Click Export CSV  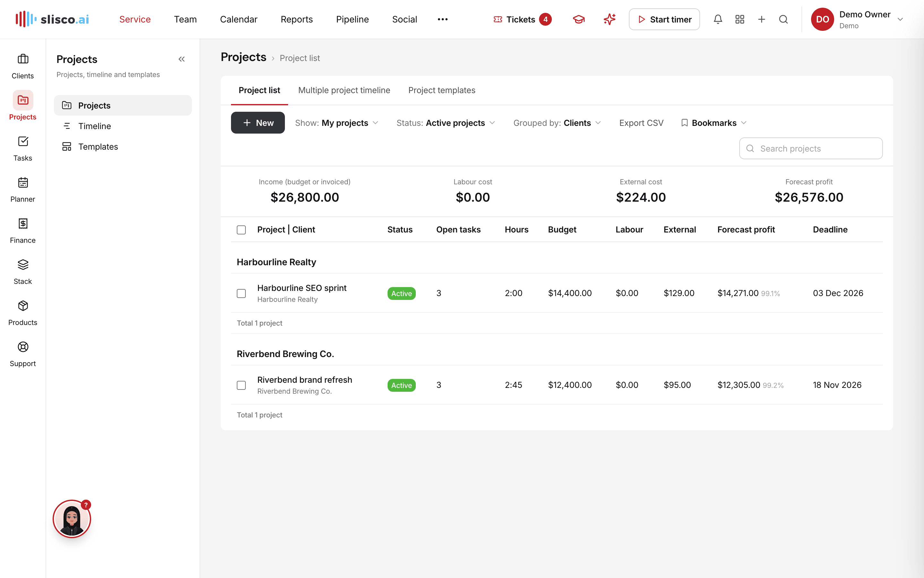[641, 123]
